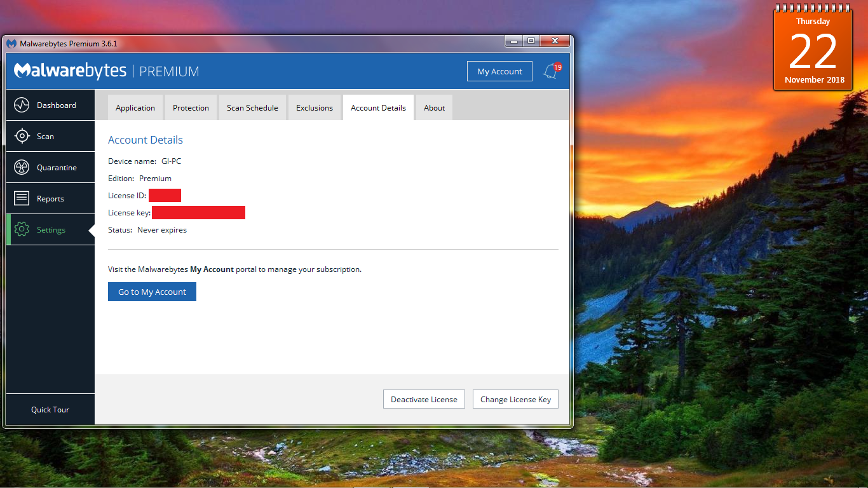Click the desktop calendar gadget showing 22
The height and width of the screenshot is (488, 868).
813,50
